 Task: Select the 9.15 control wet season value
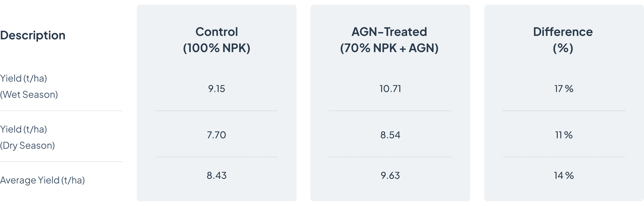(x=217, y=89)
